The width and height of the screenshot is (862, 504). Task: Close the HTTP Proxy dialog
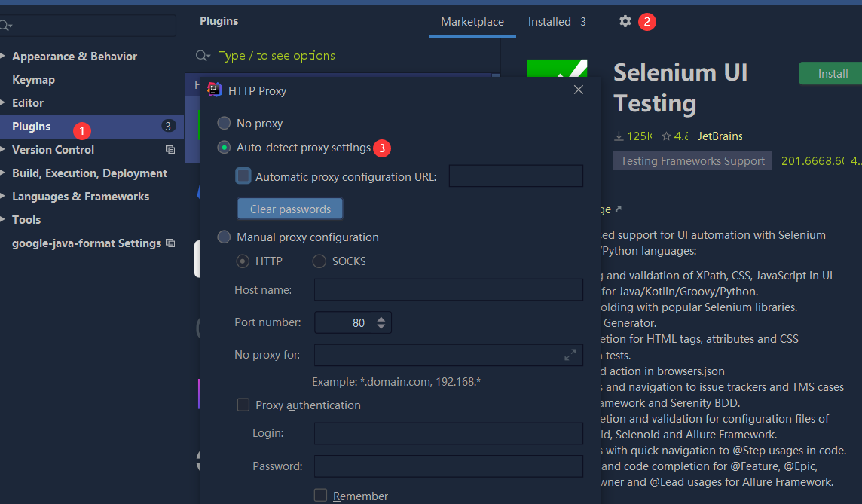pos(579,90)
